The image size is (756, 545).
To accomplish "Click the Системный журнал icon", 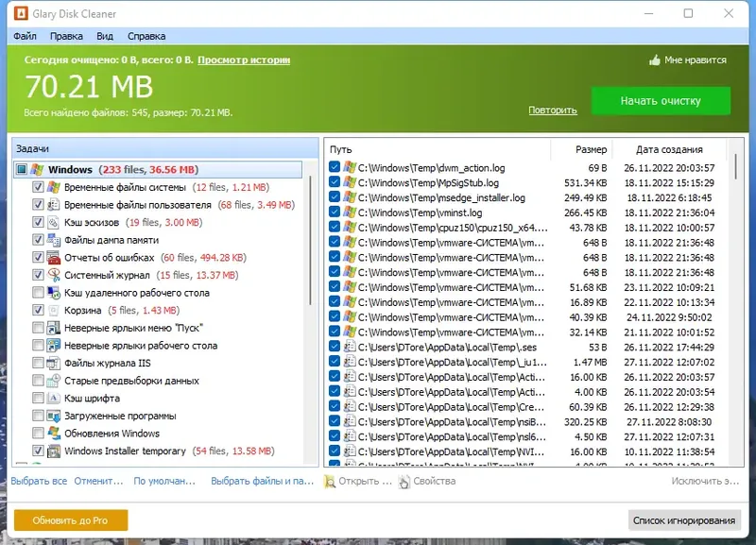I will [54, 275].
